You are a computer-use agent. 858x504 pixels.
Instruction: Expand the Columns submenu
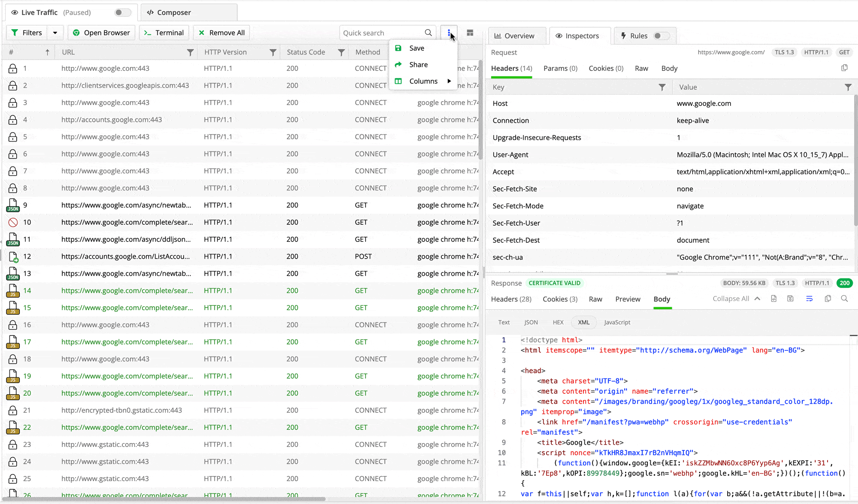pyautogui.click(x=423, y=81)
